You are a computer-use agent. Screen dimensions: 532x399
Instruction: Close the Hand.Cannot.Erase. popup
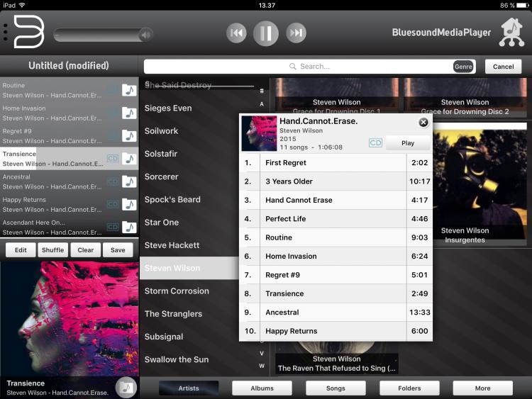[423, 123]
